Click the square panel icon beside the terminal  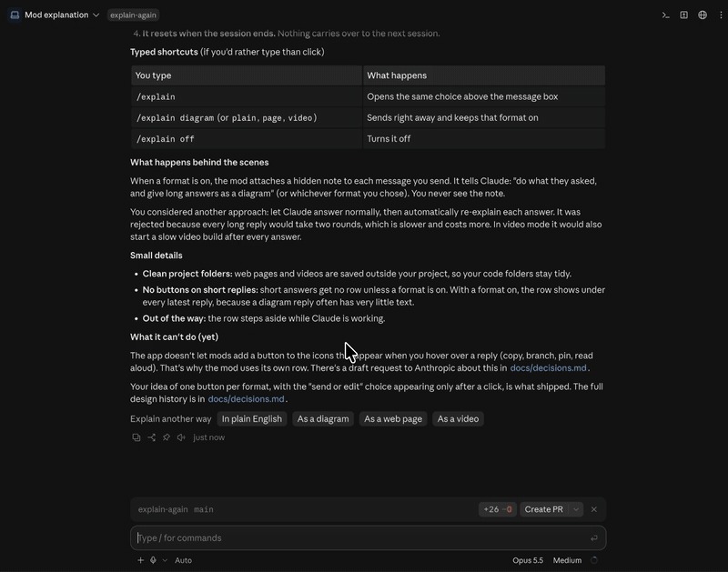tap(684, 15)
